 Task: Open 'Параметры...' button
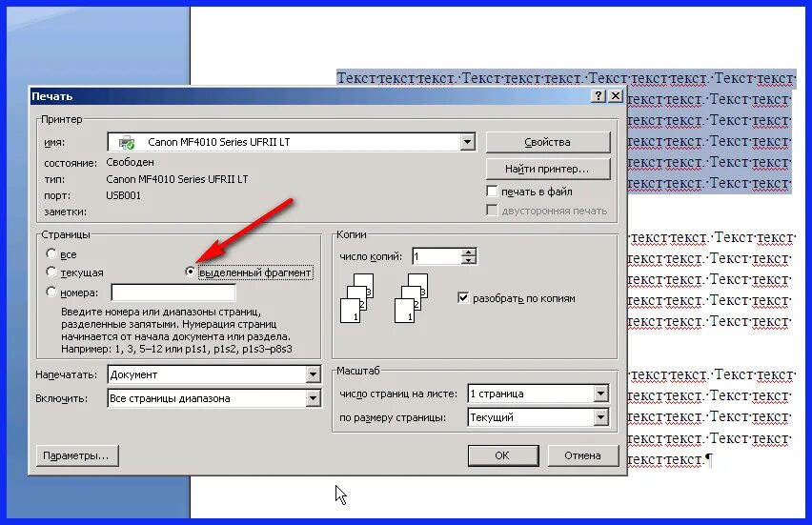(x=77, y=455)
